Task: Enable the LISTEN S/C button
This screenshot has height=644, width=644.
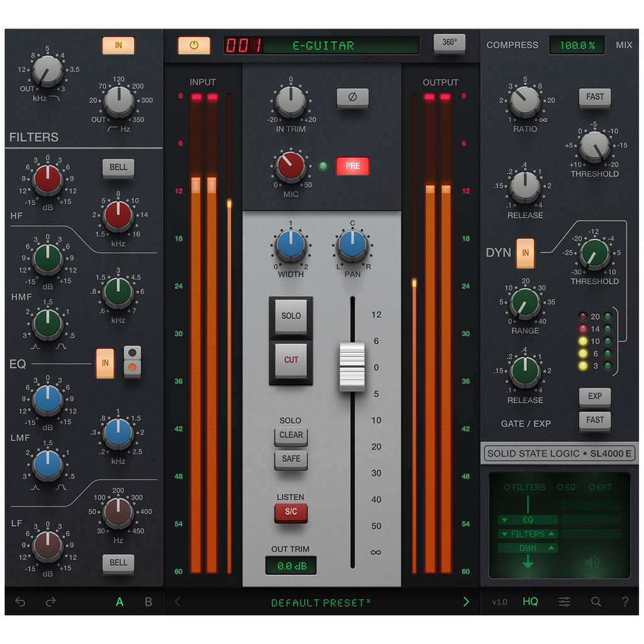Action: [291, 512]
